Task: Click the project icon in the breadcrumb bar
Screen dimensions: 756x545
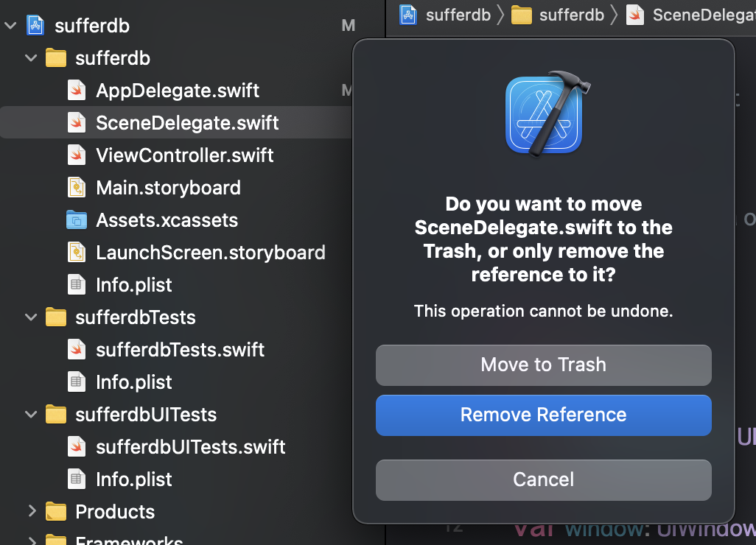Action: (408, 15)
